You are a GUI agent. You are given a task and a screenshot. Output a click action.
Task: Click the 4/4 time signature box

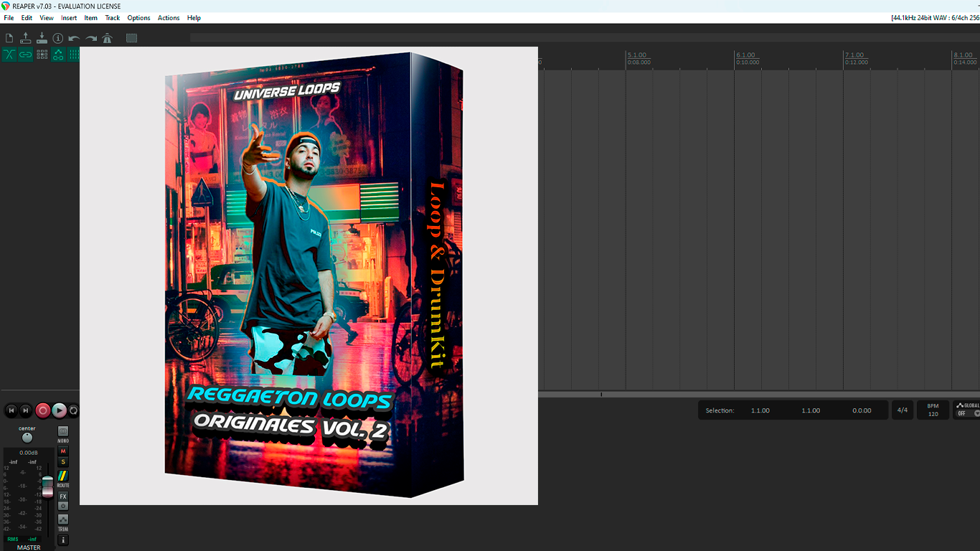click(903, 410)
